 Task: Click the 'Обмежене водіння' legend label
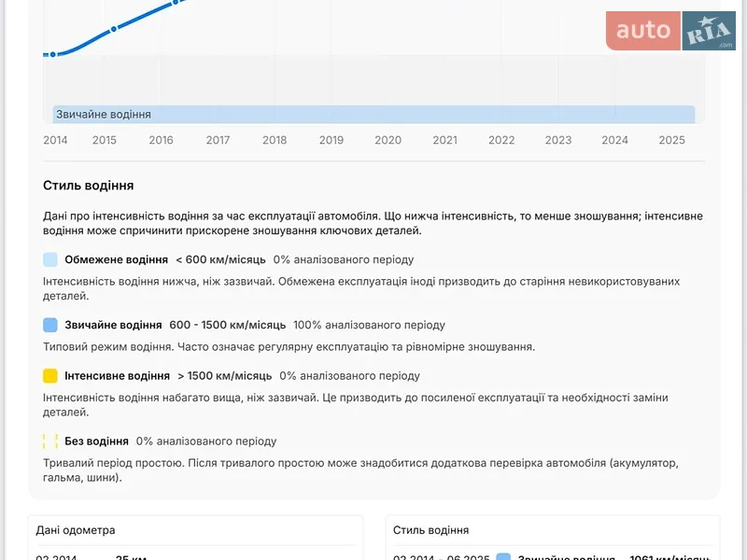click(116, 259)
